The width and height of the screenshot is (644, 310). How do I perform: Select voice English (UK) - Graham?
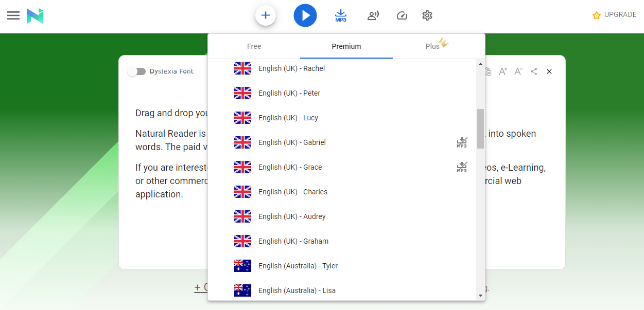coord(342,241)
